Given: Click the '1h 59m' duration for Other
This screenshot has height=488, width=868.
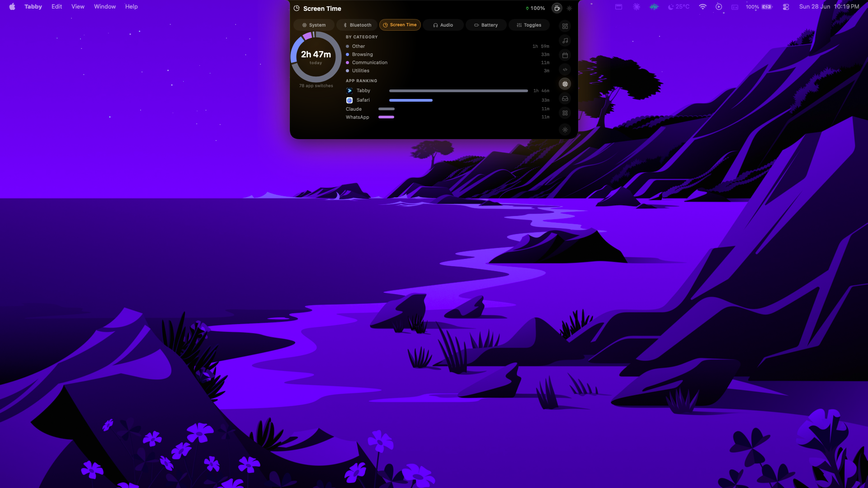Looking at the screenshot, I should (x=541, y=47).
